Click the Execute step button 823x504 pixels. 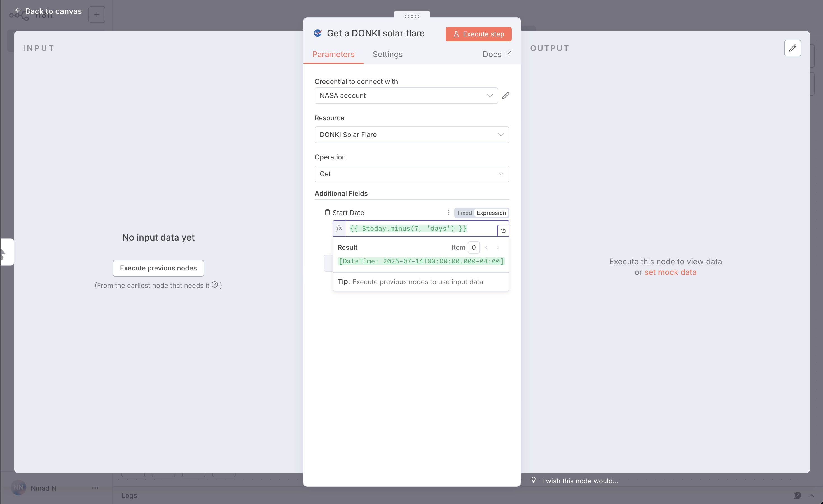pyautogui.click(x=478, y=34)
